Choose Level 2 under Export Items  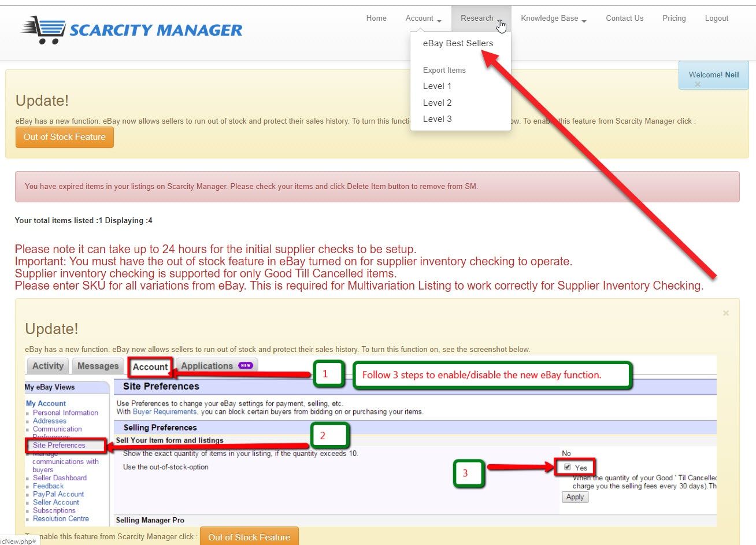click(x=437, y=103)
